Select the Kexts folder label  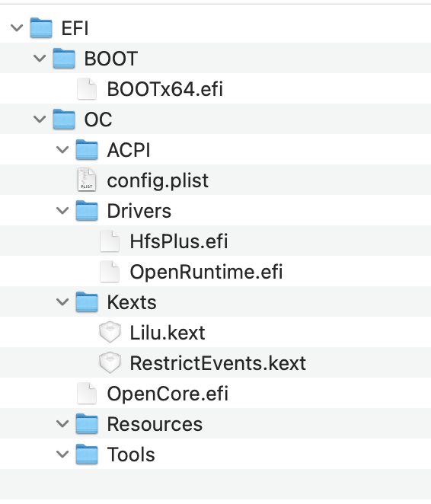(132, 302)
